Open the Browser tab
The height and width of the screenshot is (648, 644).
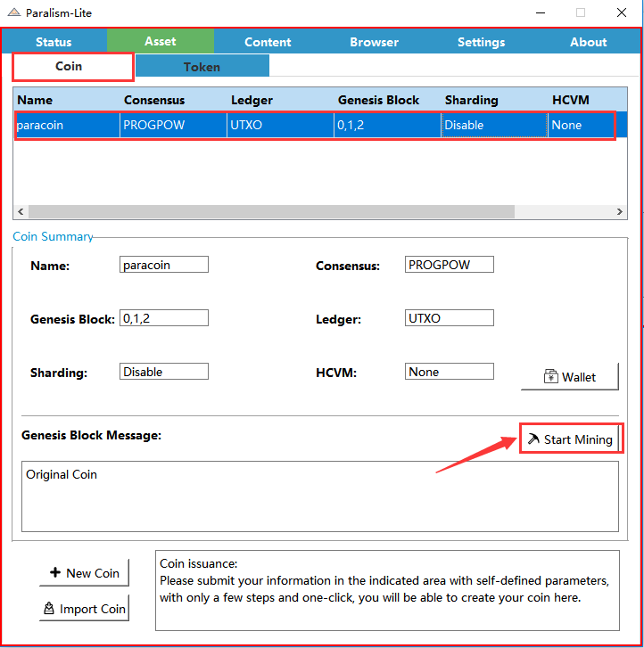[375, 41]
